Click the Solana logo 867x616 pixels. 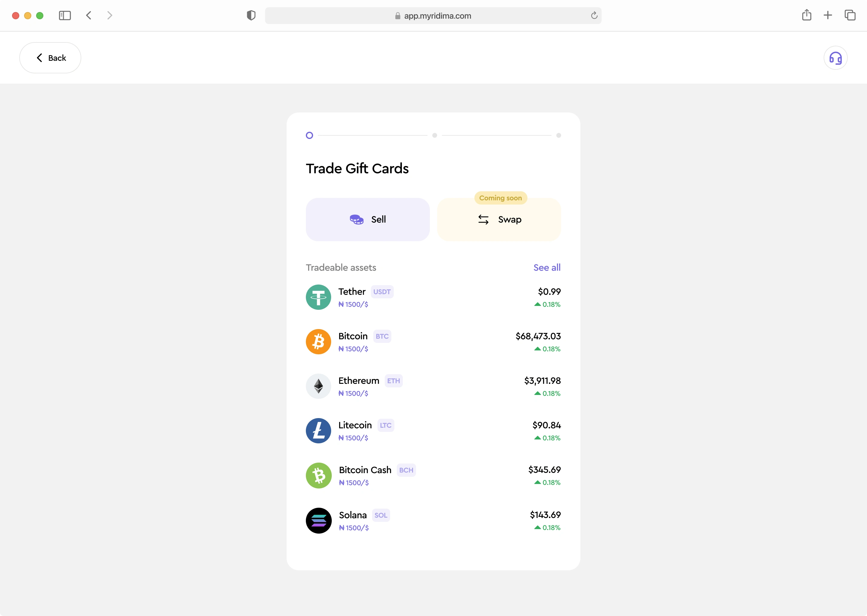tap(318, 520)
